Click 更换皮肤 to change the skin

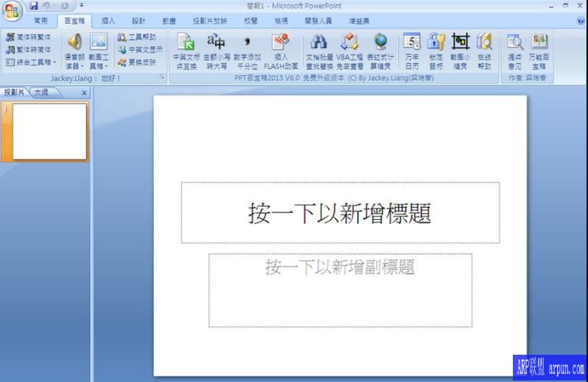(x=136, y=62)
